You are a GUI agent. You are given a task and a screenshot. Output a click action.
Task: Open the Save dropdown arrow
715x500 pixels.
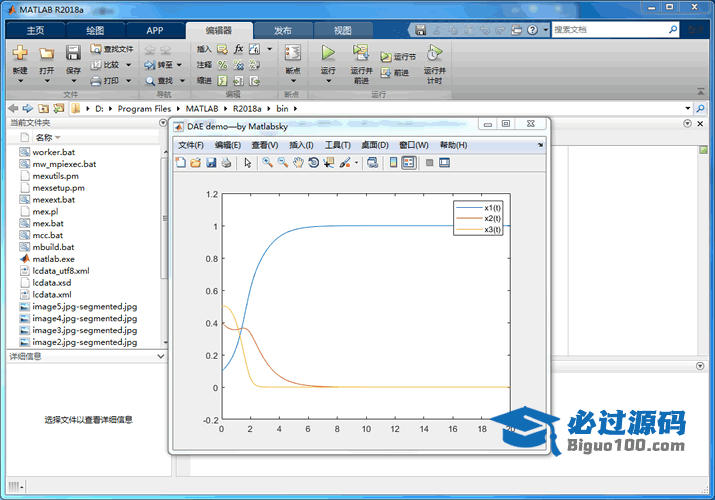73,81
